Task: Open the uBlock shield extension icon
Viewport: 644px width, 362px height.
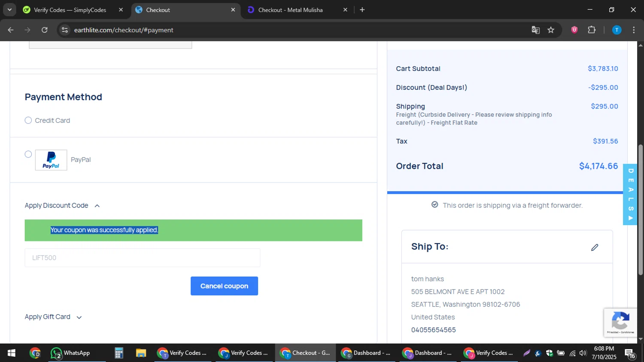Action: (574, 30)
